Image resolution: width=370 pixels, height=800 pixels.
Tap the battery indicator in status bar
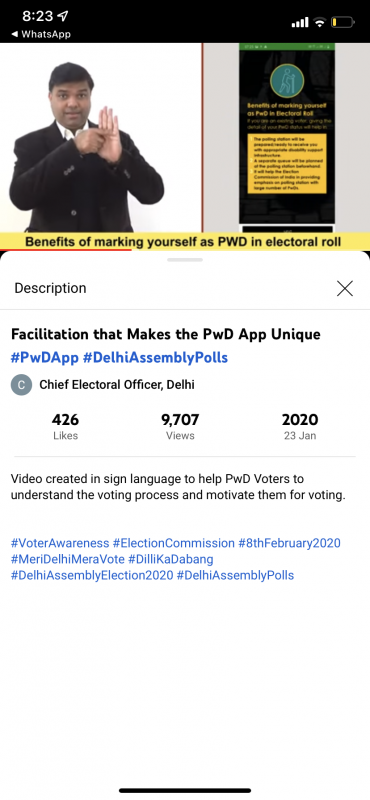[x=342, y=22]
